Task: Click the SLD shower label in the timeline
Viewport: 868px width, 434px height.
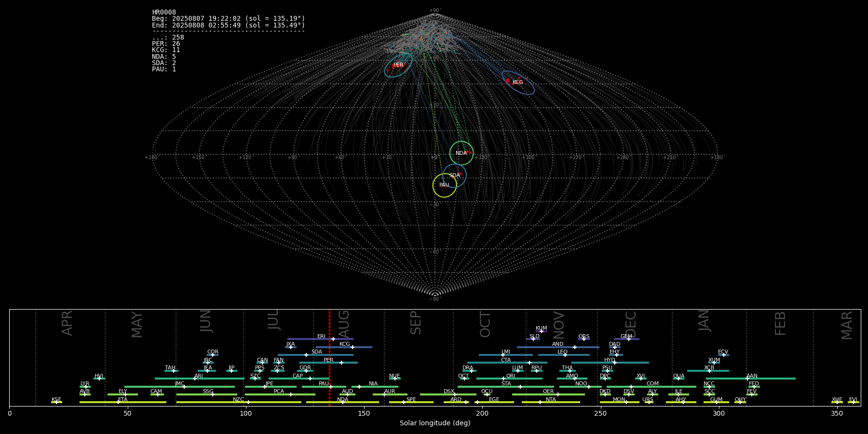Action: [x=534, y=337]
